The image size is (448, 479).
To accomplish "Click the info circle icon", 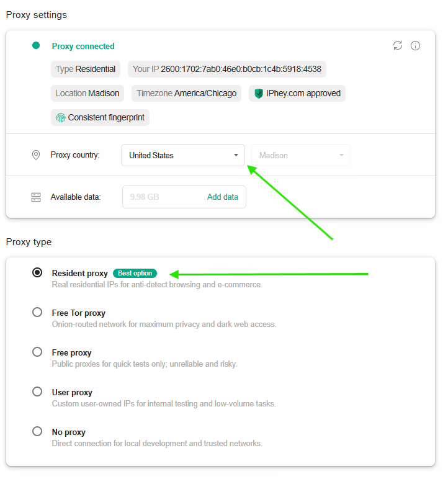I will point(416,45).
